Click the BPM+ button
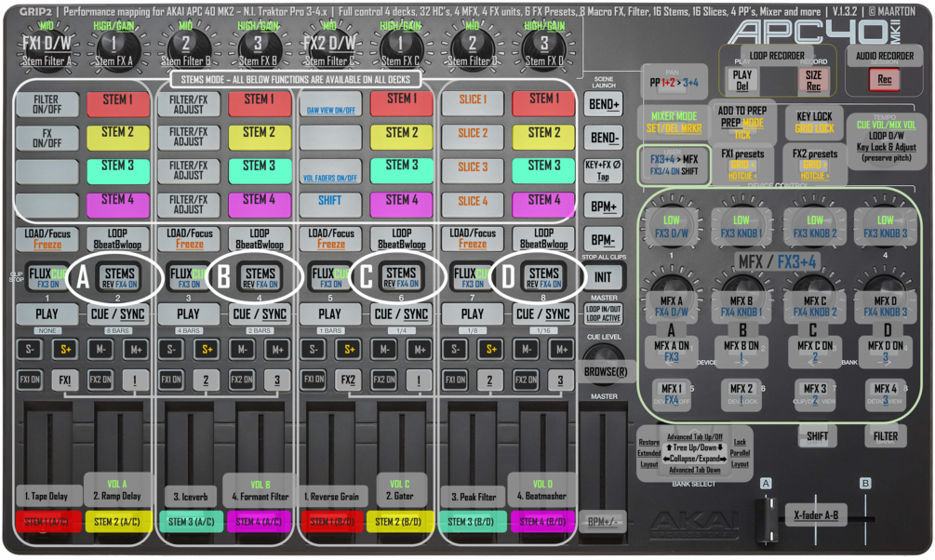 [x=604, y=207]
